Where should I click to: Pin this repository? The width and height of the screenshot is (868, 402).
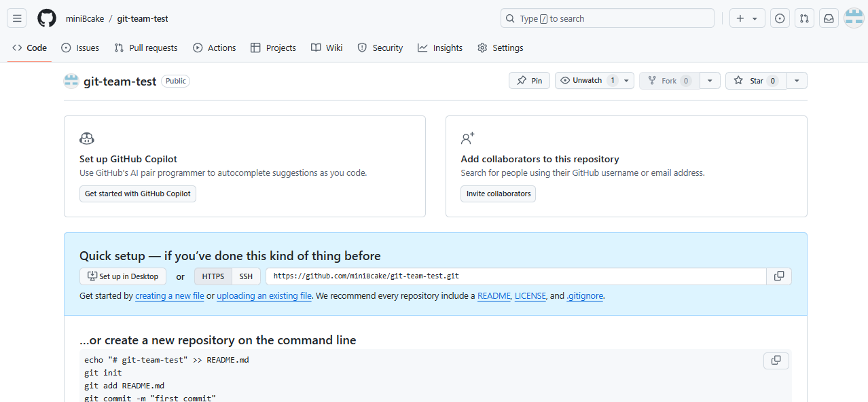click(x=529, y=81)
